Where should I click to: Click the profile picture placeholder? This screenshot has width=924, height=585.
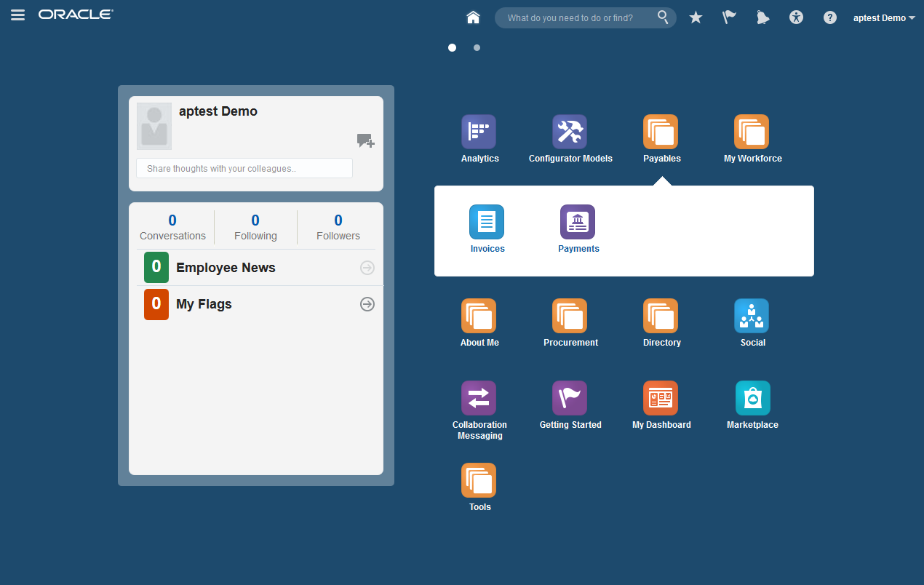coord(154,126)
